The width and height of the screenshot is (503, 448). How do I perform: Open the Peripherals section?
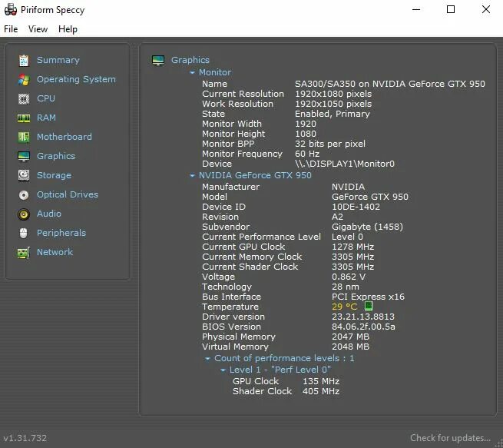point(61,233)
